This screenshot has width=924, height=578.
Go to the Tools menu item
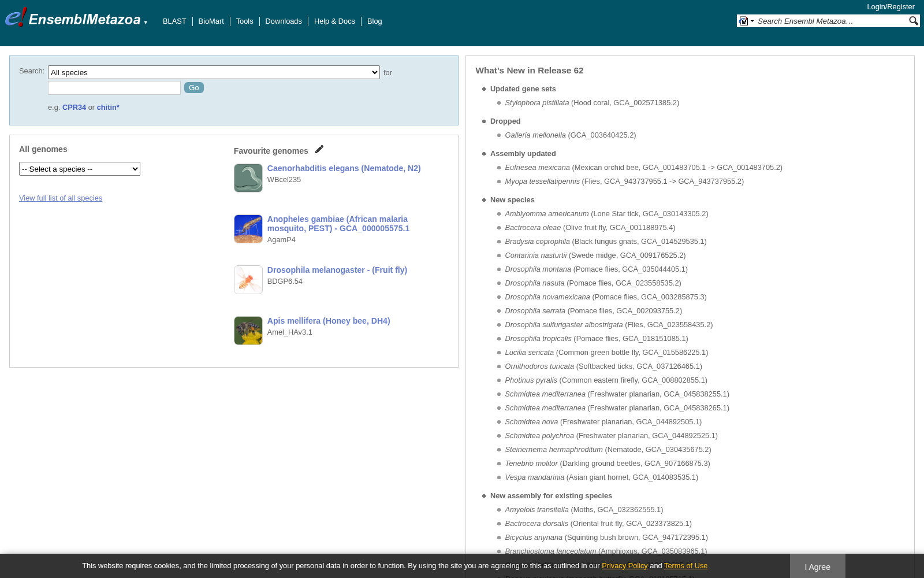[244, 21]
